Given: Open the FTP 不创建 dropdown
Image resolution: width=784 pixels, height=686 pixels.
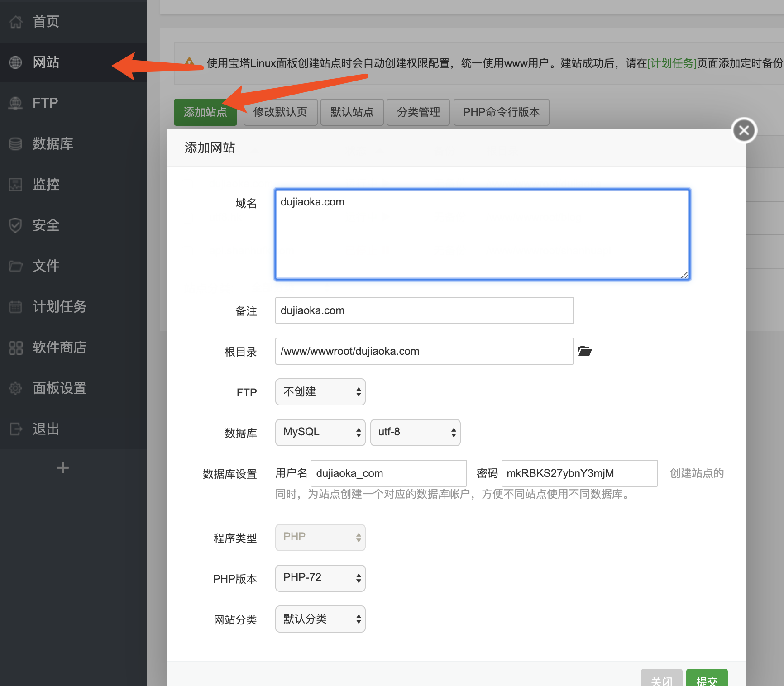Looking at the screenshot, I should [x=320, y=392].
